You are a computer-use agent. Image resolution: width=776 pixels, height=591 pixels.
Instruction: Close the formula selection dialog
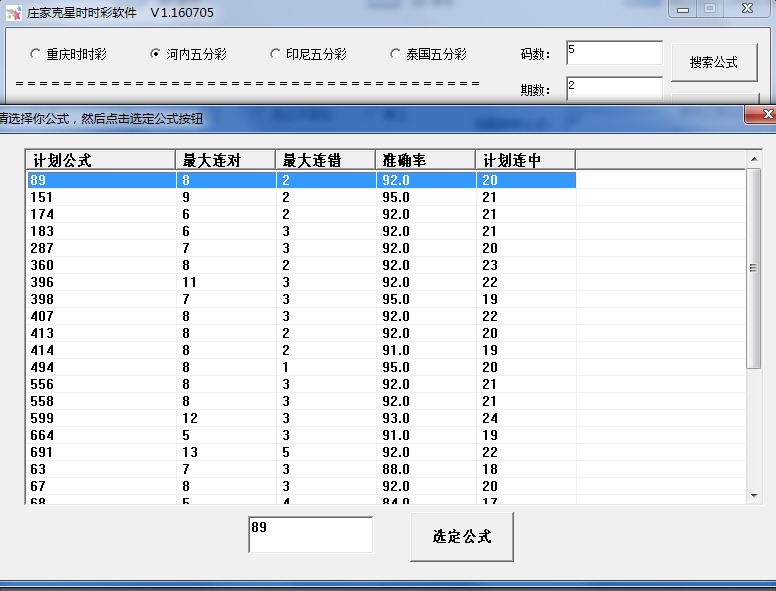[x=759, y=115]
